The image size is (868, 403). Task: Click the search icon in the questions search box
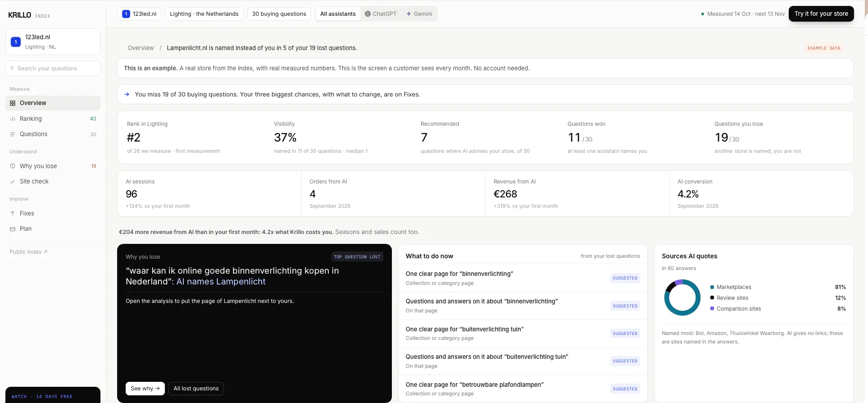click(12, 69)
